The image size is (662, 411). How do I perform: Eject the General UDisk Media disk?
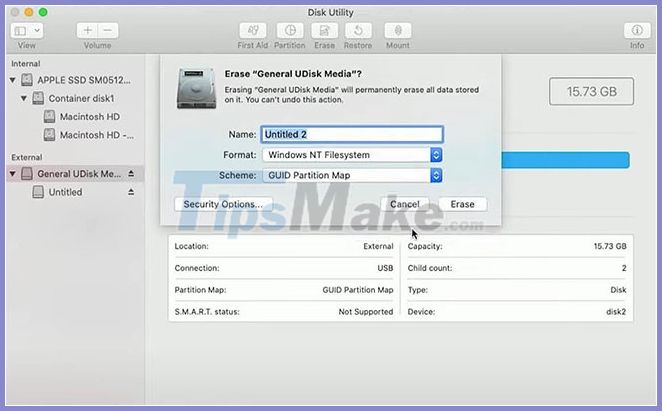click(131, 174)
